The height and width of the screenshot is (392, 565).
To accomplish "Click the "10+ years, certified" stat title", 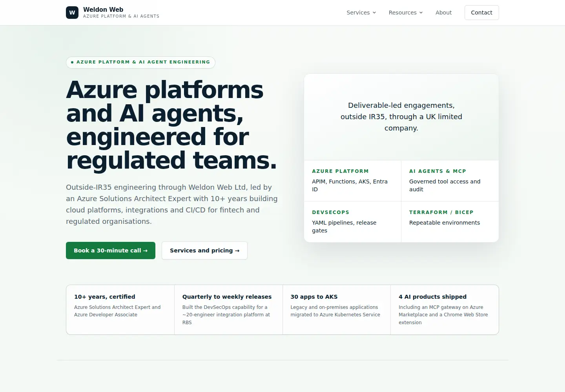I will 105,297.
